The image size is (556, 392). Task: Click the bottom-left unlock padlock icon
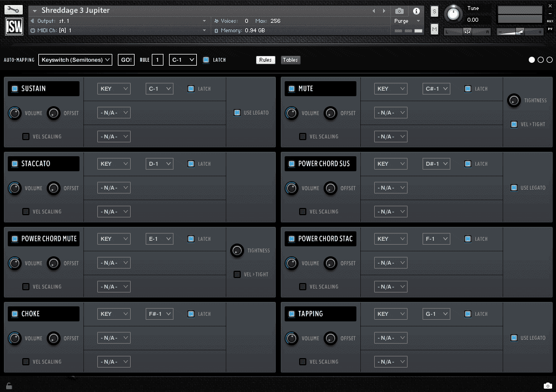(x=9, y=386)
